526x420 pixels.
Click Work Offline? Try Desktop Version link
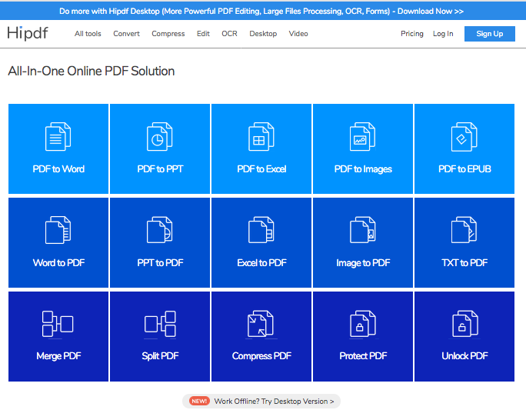point(274,402)
